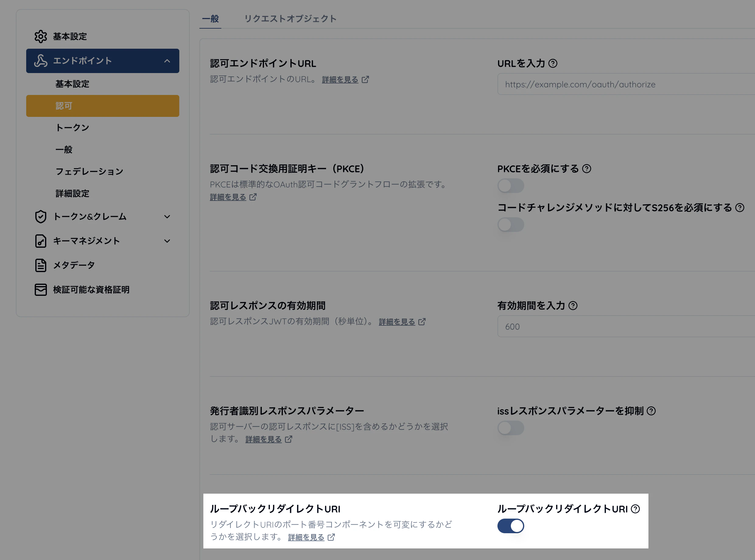Click the gear icon next to 基本設定

[x=41, y=36]
